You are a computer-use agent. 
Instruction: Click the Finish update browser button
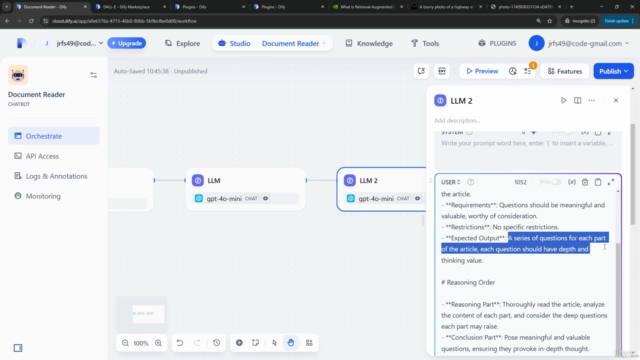(x=619, y=21)
